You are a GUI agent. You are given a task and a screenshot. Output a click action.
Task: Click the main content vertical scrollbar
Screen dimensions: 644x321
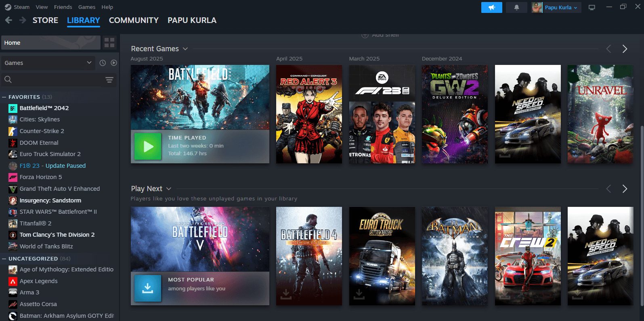[x=642, y=216]
